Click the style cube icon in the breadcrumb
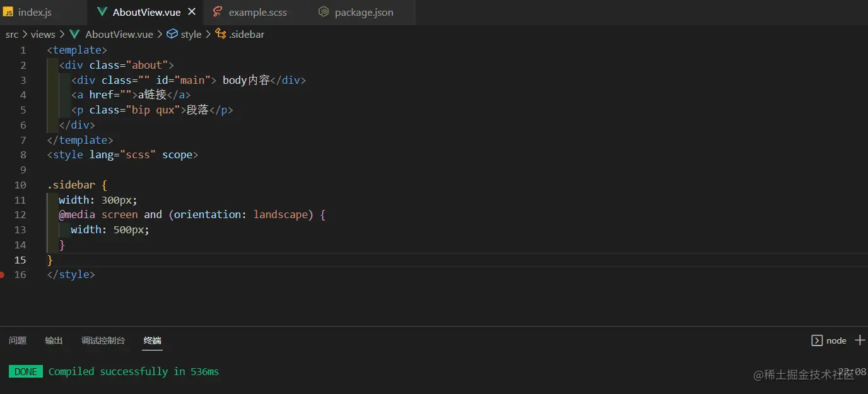 point(172,34)
